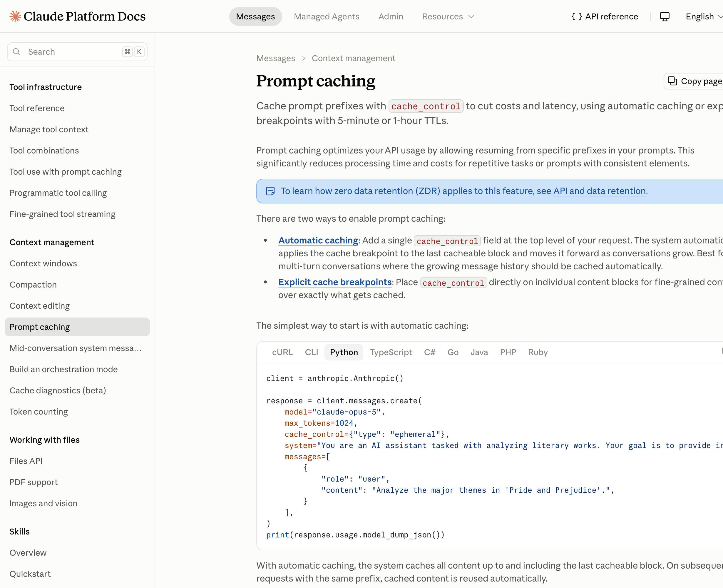Open the Admin nav tab

click(391, 16)
